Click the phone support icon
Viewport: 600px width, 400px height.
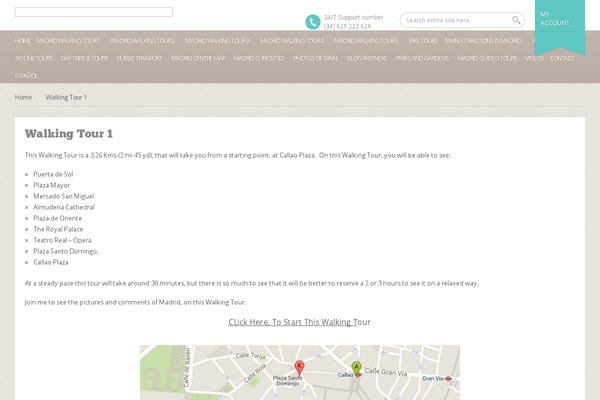point(313,22)
